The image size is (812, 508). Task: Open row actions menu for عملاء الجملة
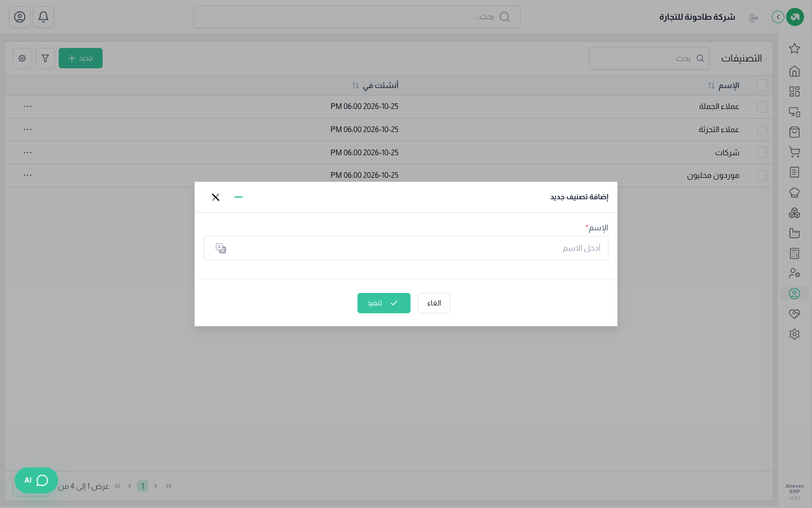pyautogui.click(x=28, y=106)
